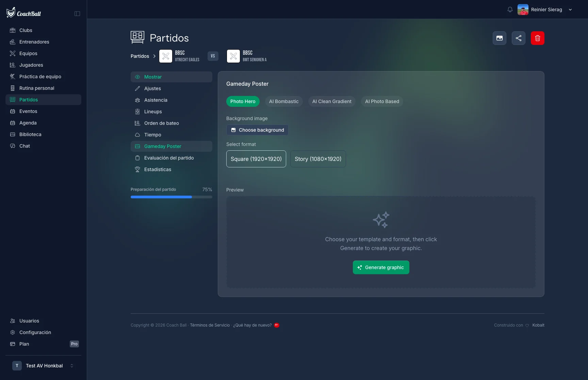This screenshot has height=380, width=588.
Task: Open the image gallery icon button
Action: tap(500, 38)
